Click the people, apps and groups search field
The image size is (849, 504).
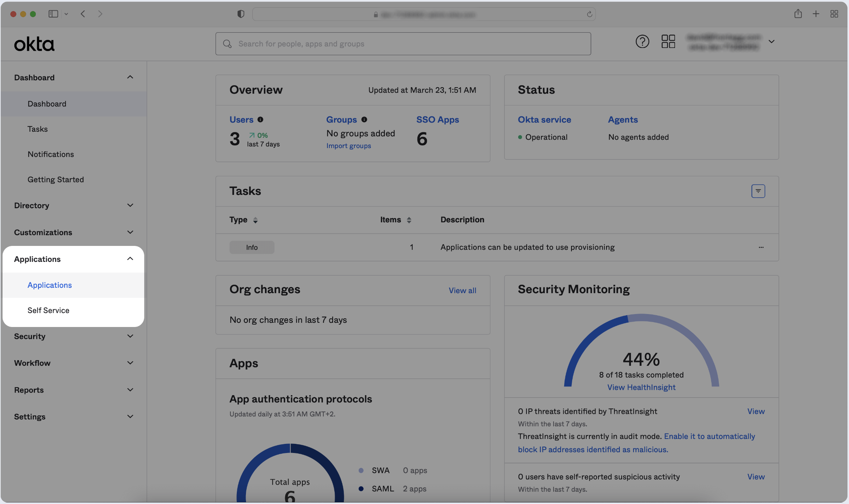[403, 44]
